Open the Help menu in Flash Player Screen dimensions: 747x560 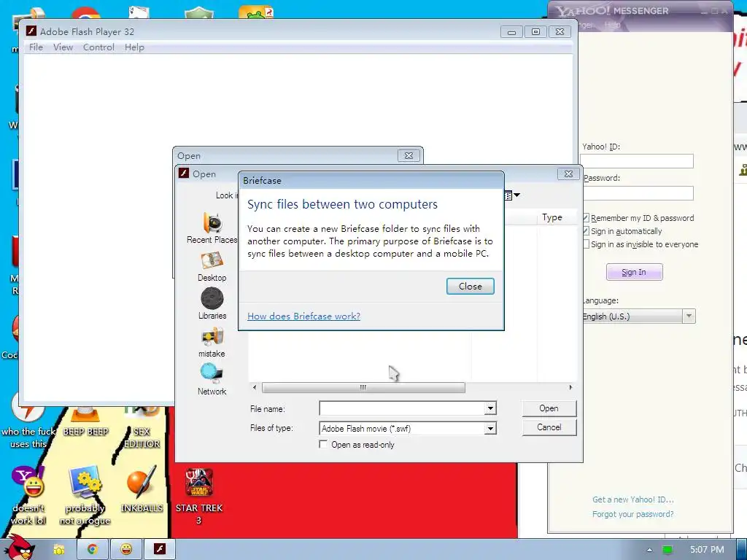(x=134, y=47)
